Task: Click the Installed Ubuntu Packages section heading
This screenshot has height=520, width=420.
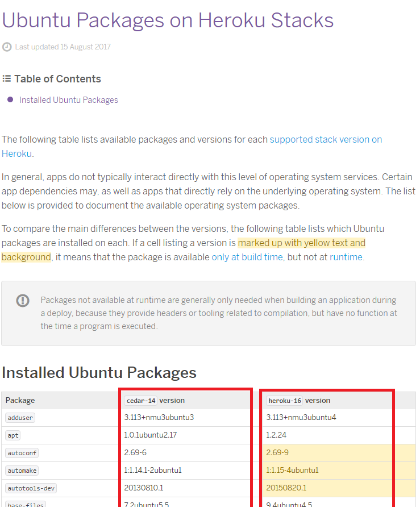Action: point(99,372)
